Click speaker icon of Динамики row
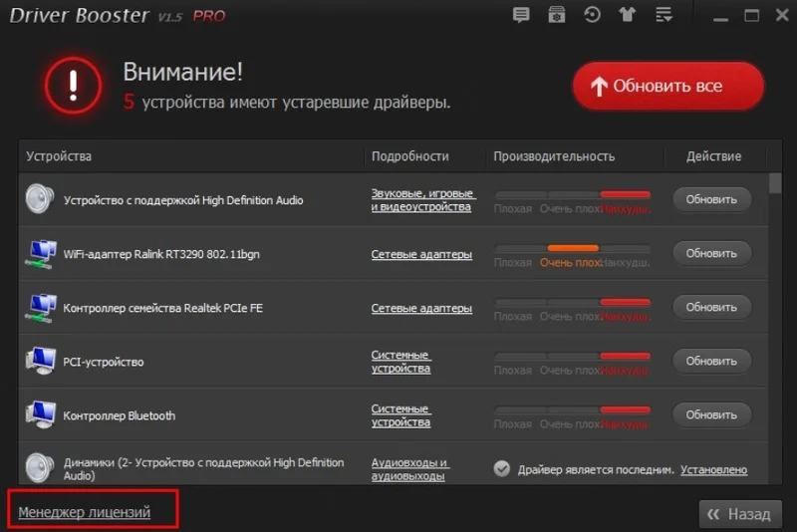 (40, 467)
